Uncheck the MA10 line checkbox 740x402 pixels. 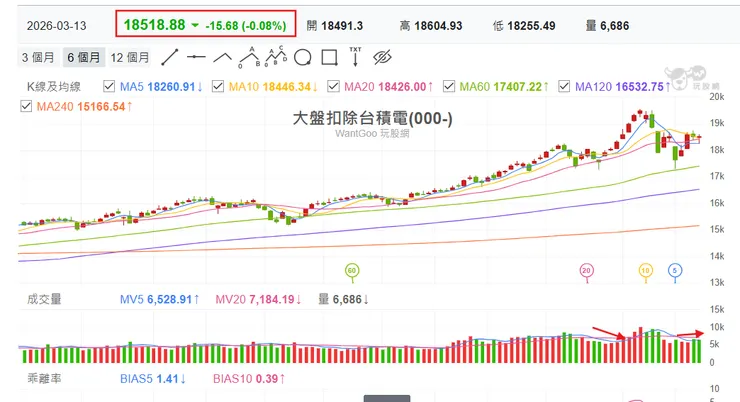point(218,86)
